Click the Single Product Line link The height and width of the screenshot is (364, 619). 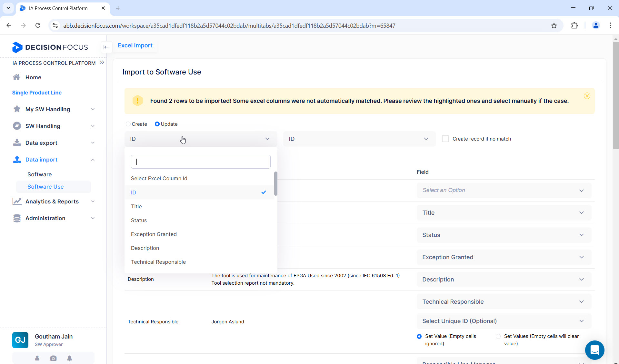(37, 93)
